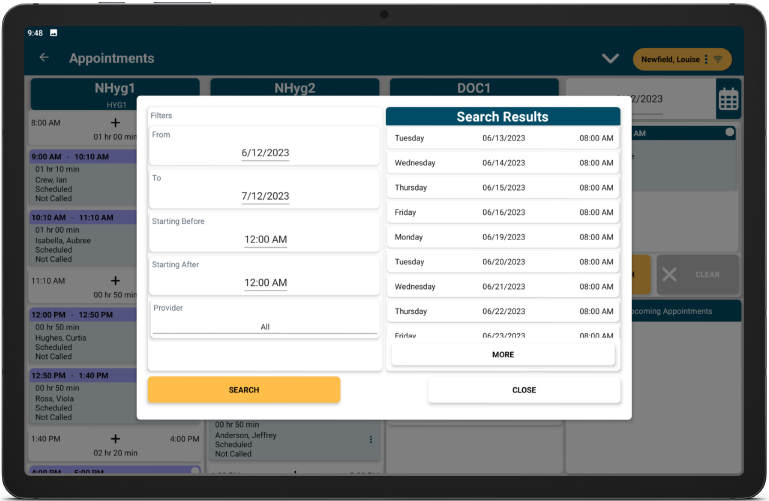
Task: Click the image notification icon in status bar
Action: click(x=53, y=33)
